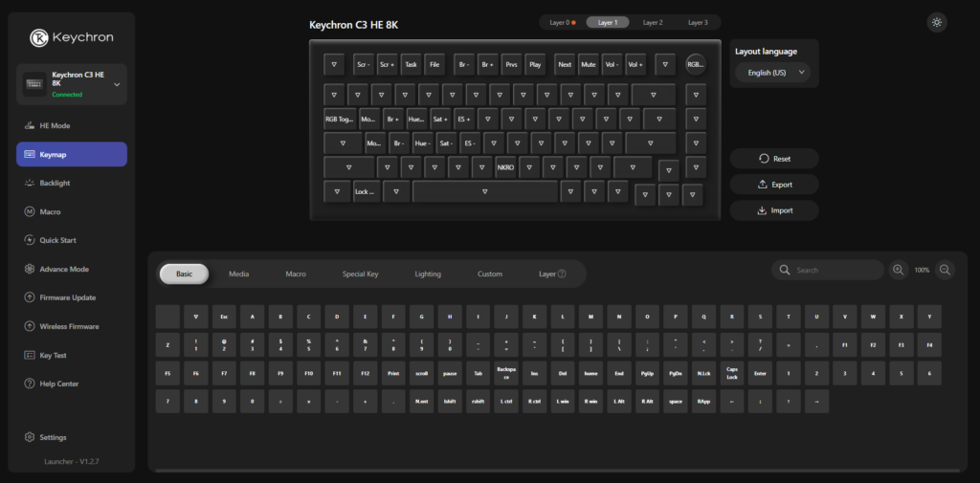This screenshot has width=980, height=483.
Task: Select the ES - key
Action: click(x=470, y=143)
